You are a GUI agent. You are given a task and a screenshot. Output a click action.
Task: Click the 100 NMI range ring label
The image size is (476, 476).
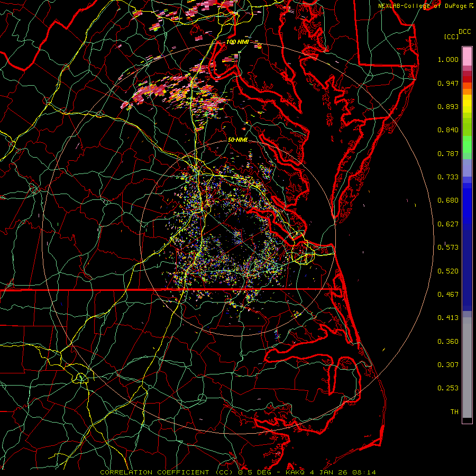[237, 42]
